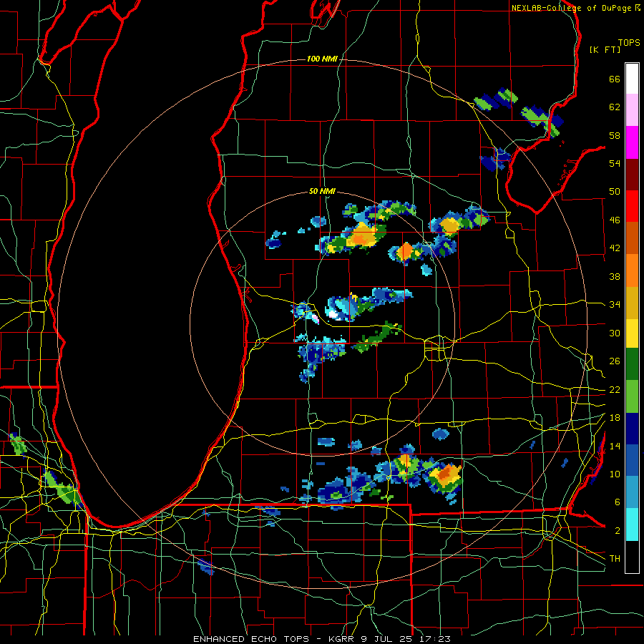Click the white peak echo top cell near map center
The image size is (644, 644).
point(333,315)
